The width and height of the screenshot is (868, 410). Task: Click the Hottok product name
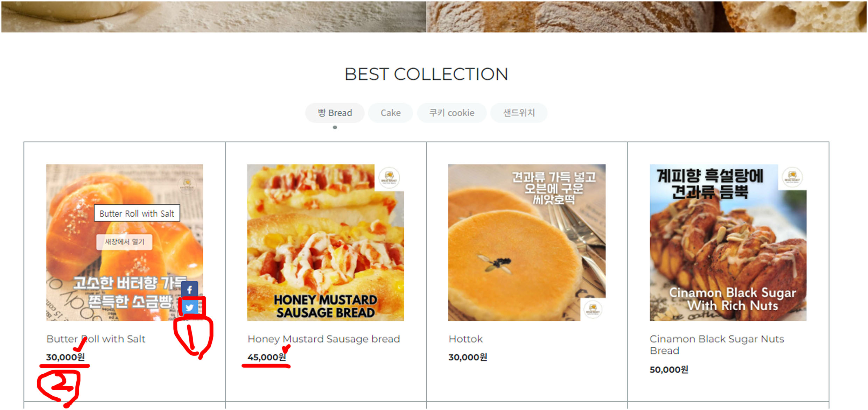coord(465,339)
